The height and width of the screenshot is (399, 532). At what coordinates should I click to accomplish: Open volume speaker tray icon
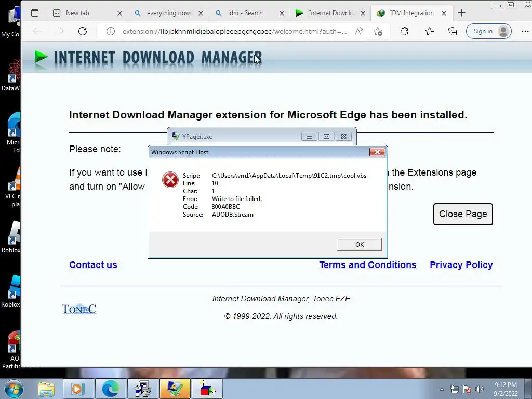(480, 389)
